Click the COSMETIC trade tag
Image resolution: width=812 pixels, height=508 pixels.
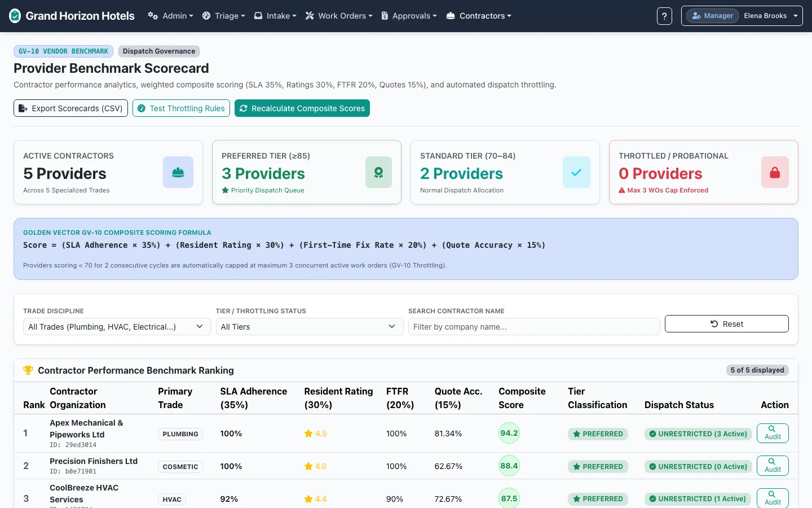pyautogui.click(x=180, y=467)
